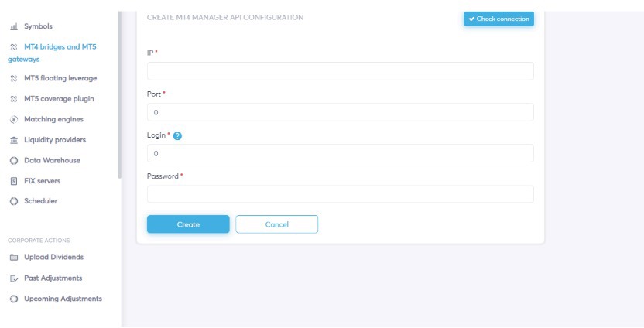
Task: Click the Past Adjustments icon
Action: 14,278
